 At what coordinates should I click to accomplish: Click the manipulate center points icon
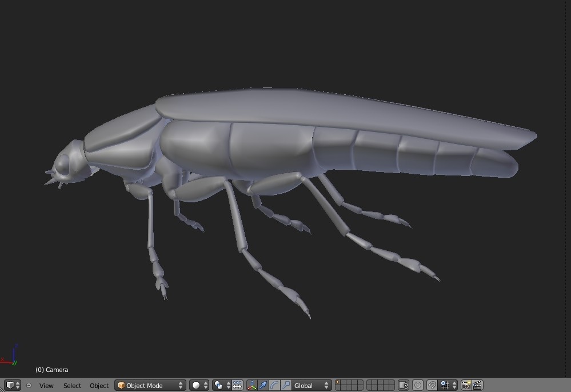(238, 385)
